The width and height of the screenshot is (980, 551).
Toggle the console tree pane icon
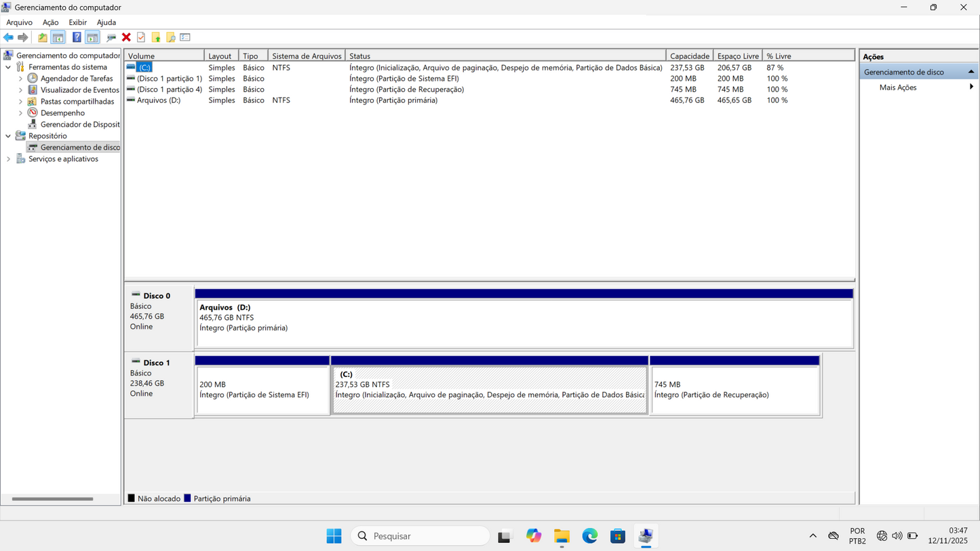coord(58,37)
